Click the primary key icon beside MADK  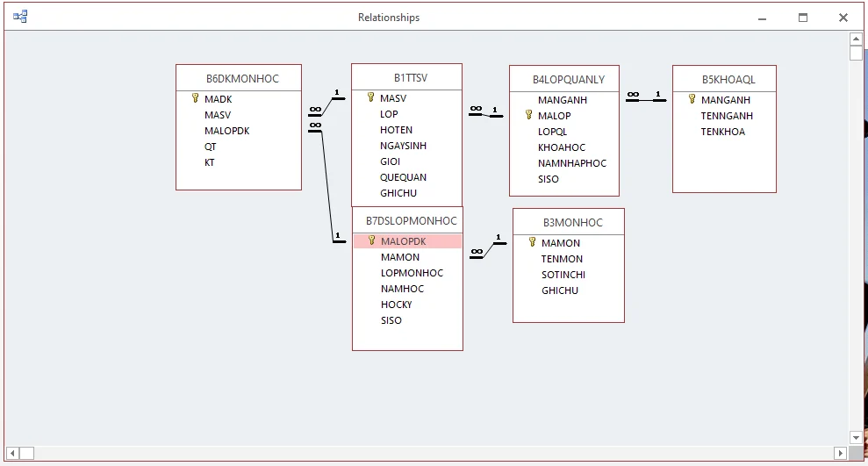click(x=195, y=99)
